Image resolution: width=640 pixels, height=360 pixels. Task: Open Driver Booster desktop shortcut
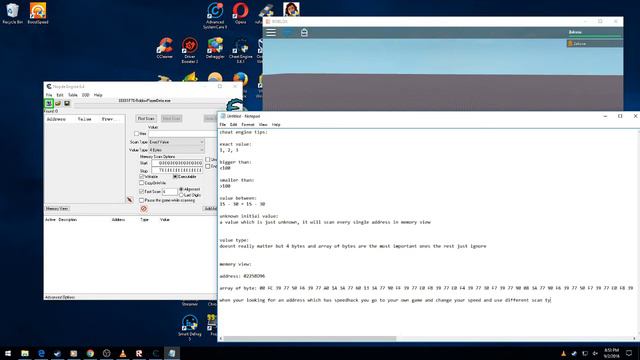click(190, 50)
